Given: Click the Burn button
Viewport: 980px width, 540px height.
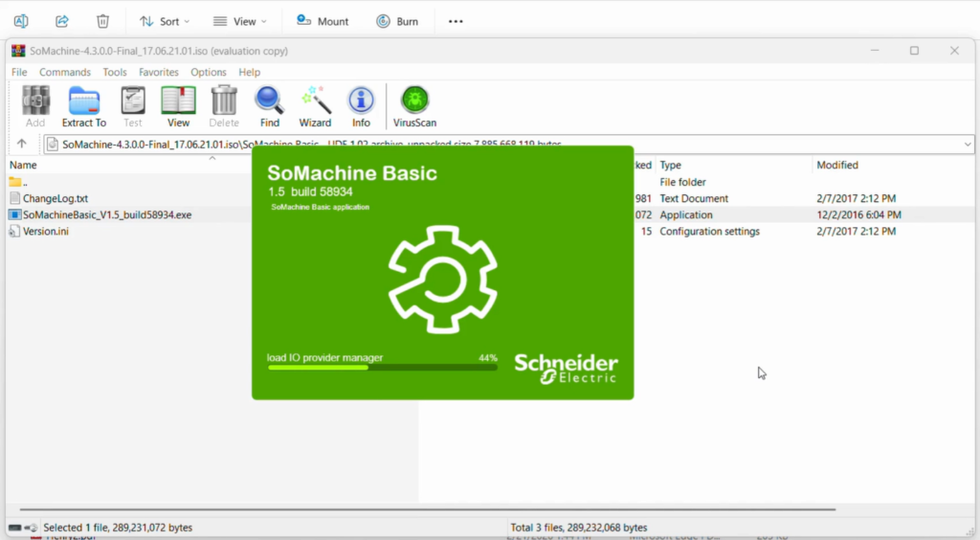Looking at the screenshot, I should 397,21.
